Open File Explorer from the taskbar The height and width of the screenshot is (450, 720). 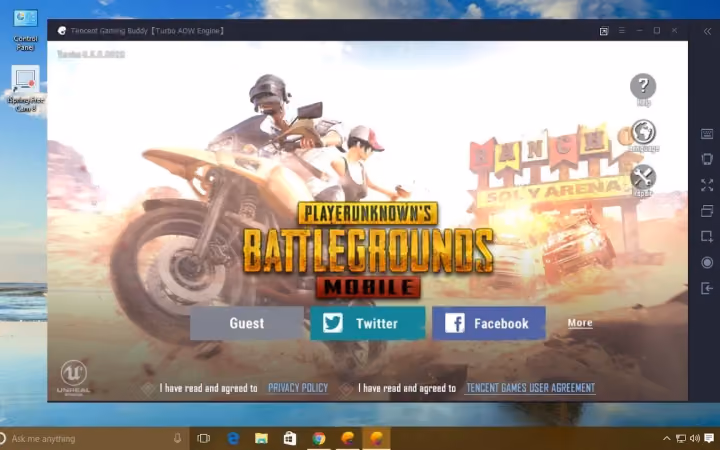pyautogui.click(x=261, y=439)
